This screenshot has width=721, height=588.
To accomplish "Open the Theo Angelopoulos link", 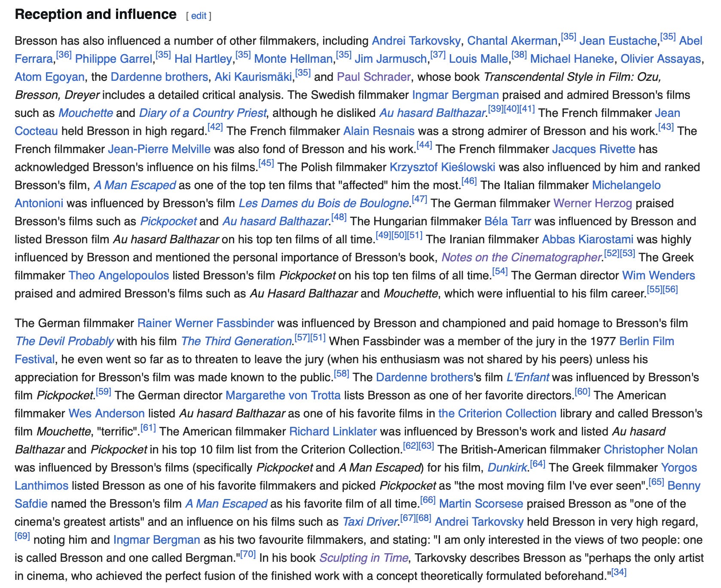I will pyautogui.click(x=119, y=276).
